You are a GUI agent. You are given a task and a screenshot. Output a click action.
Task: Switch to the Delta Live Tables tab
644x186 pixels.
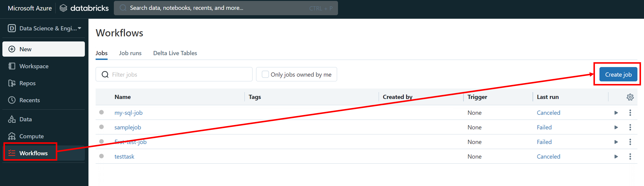tap(175, 53)
